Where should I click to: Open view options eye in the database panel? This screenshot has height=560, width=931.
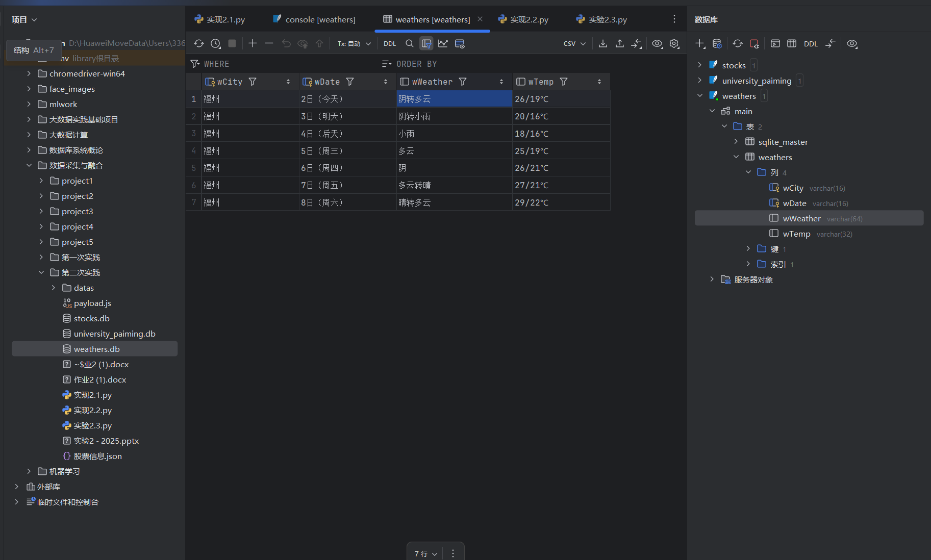(x=852, y=44)
